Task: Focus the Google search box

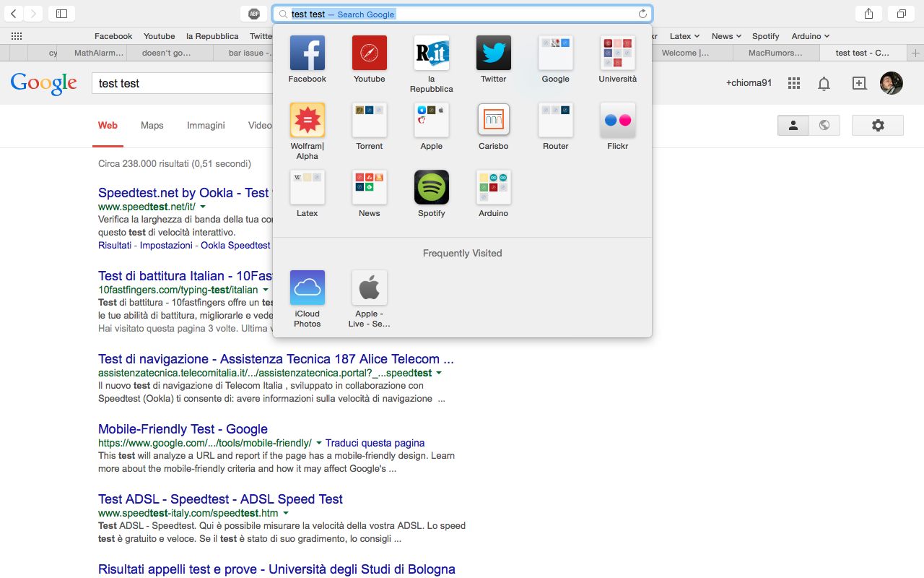Action: 182,83
